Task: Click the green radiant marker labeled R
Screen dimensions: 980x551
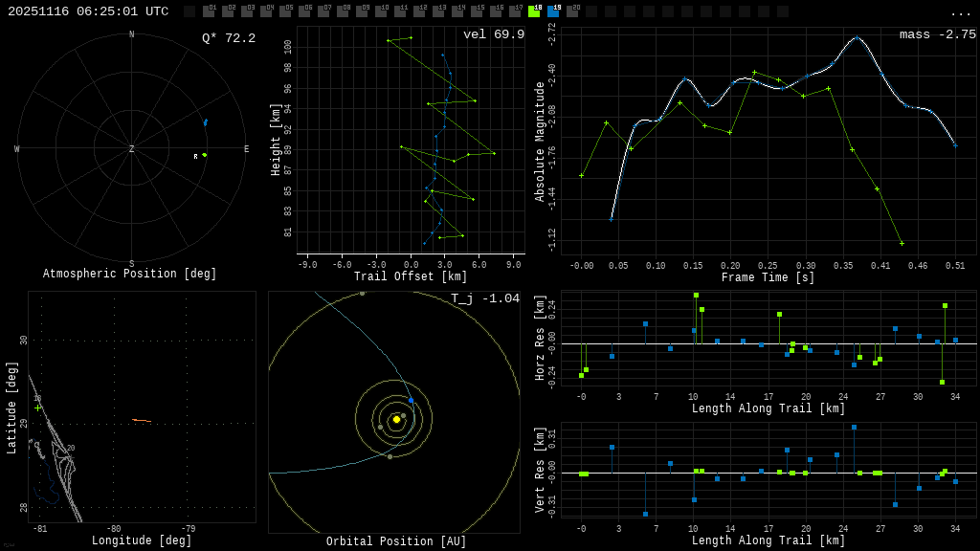Action: click(204, 155)
